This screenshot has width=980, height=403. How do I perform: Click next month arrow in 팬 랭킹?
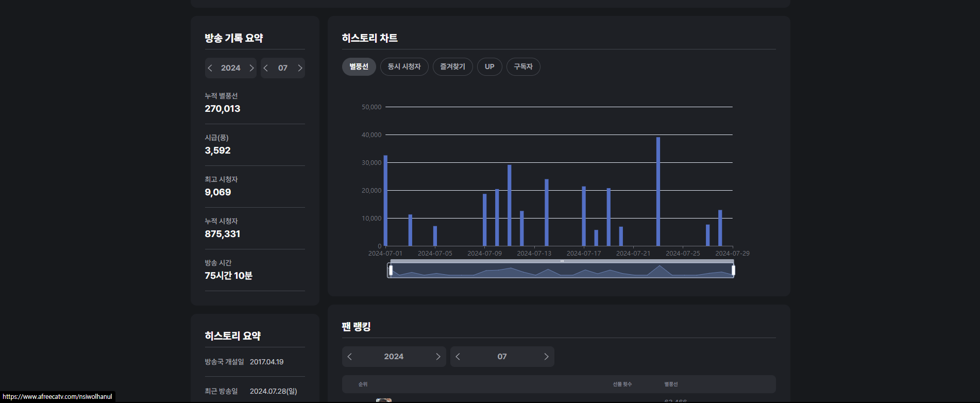546,357
